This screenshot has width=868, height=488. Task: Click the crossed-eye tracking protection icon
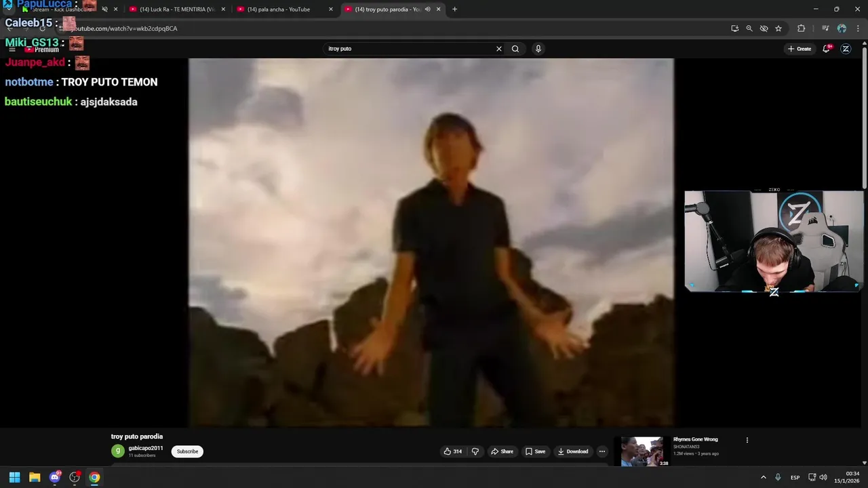coord(764,28)
